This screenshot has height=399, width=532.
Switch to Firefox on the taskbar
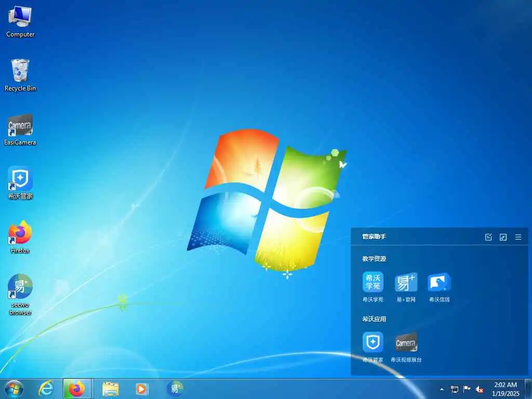click(x=77, y=389)
